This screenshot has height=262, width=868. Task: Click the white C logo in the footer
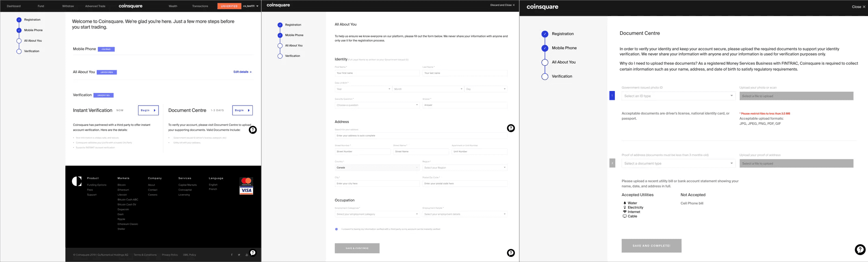[x=77, y=181]
